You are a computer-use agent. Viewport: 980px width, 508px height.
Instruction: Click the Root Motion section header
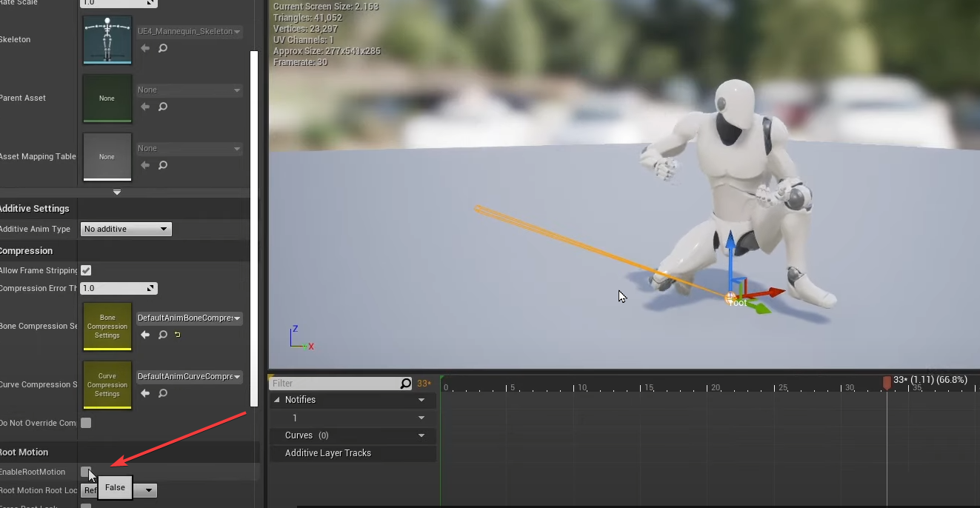pyautogui.click(x=24, y=452)
